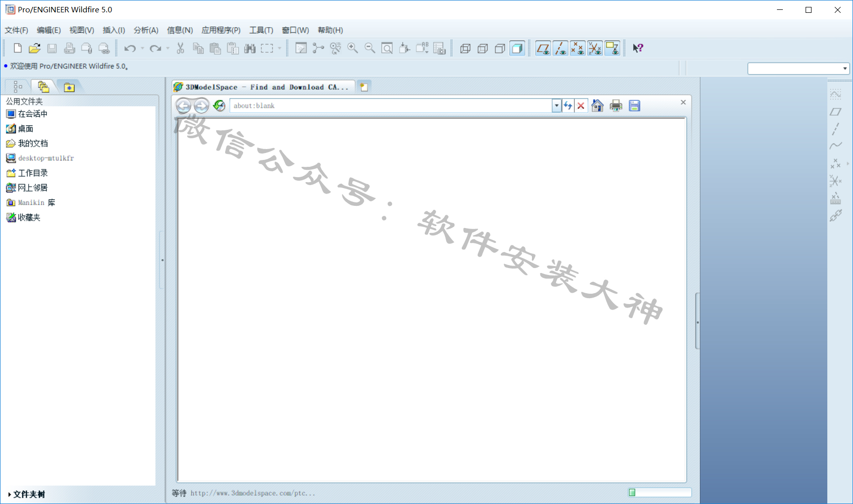Switch to the Folder Browser navigator tab

(43, 87)
